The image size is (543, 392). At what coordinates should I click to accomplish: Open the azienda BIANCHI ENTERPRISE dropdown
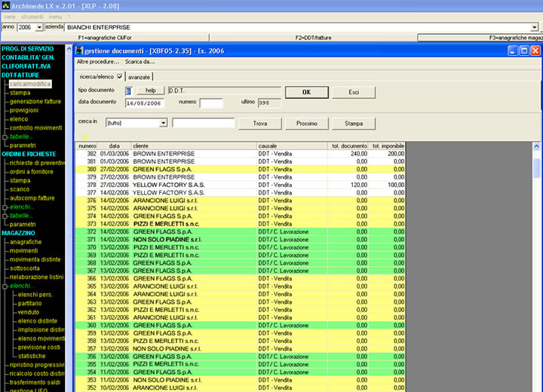pos(535,27)
